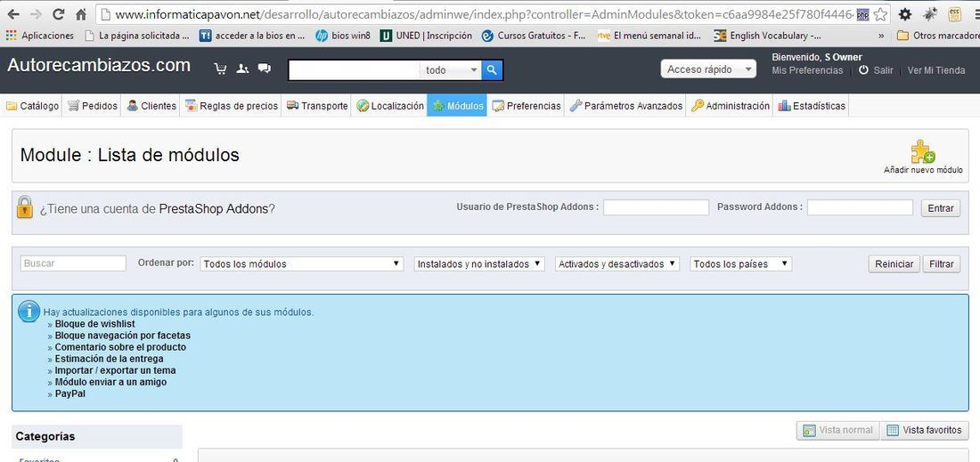980x462 pixels.
Task: Click the Usuario de PrestaShop Addons field
Action: (656, 208)
